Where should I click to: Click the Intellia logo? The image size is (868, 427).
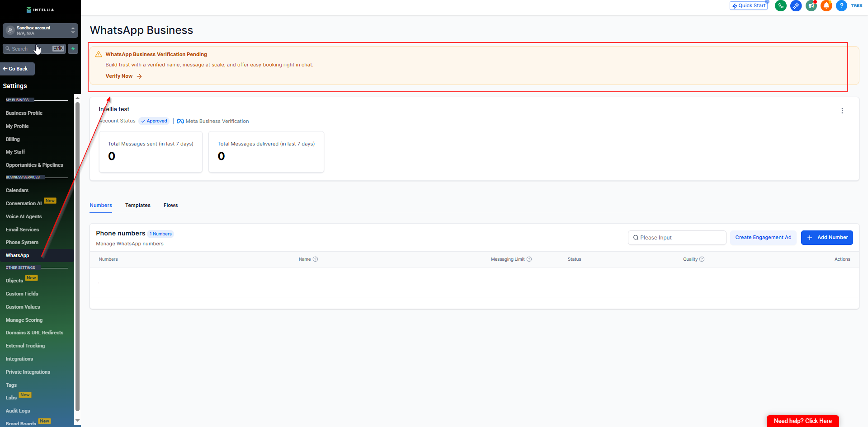tap(40, 10)
